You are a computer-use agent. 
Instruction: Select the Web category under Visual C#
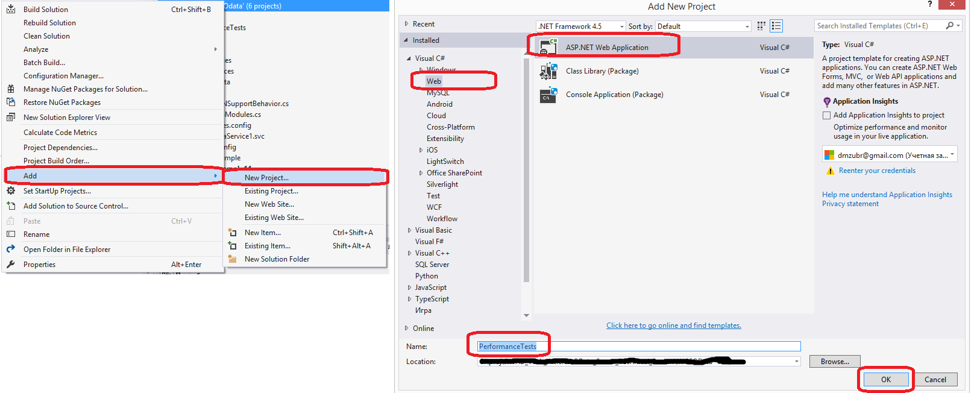[434, 81]
